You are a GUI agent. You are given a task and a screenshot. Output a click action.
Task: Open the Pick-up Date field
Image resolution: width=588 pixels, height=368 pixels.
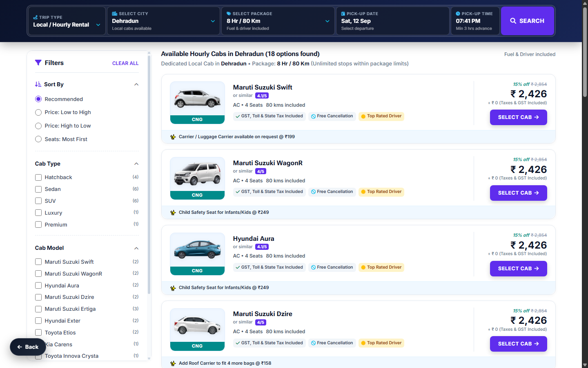point(392,21)
